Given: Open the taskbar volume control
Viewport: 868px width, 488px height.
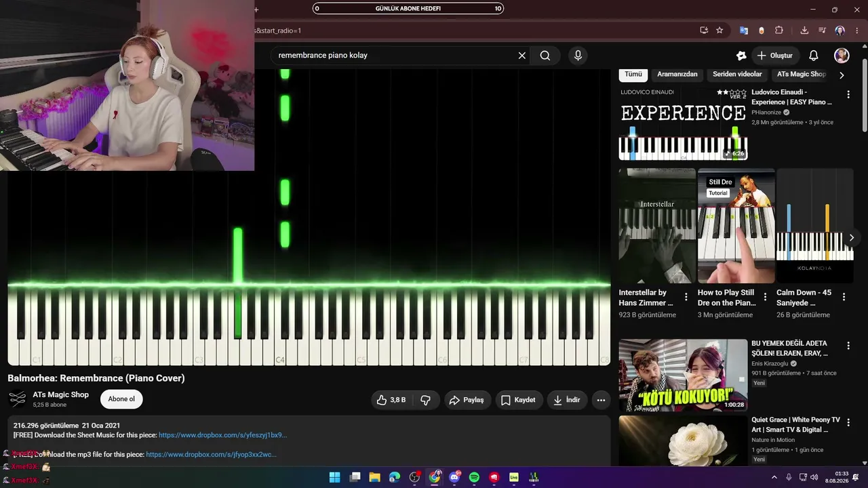Looking at the screenshot, I should pyautogui.click(x=814, y=477).
